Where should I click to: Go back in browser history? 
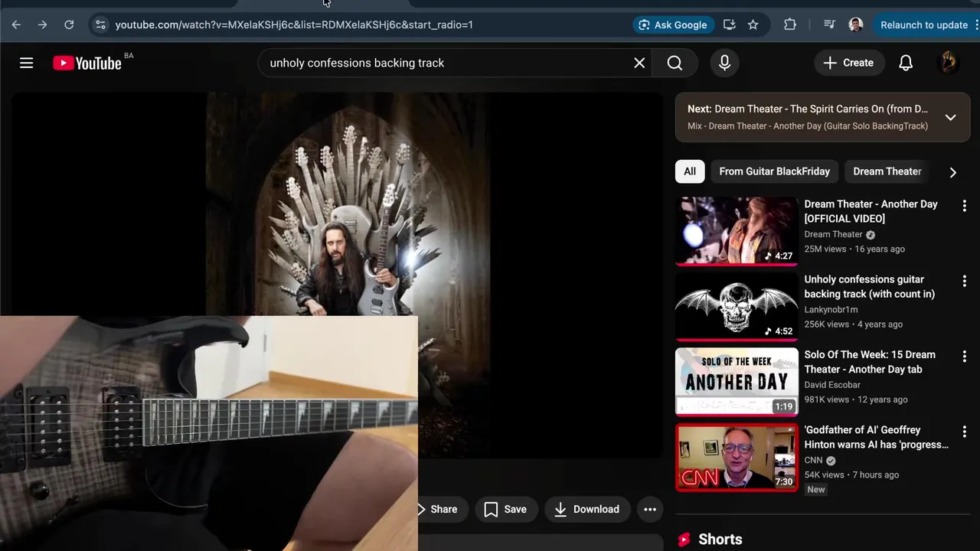pos(16,24)
